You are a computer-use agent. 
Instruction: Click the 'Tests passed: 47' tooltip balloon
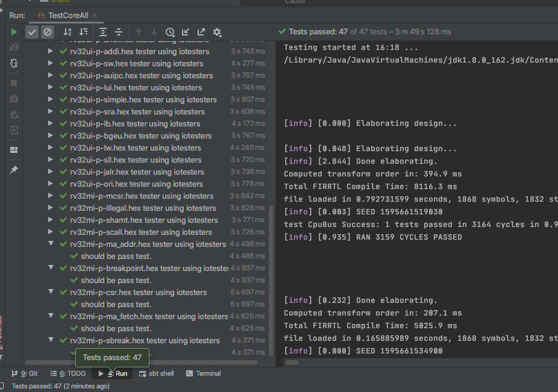pyautogui.click(x=112, y=358)
